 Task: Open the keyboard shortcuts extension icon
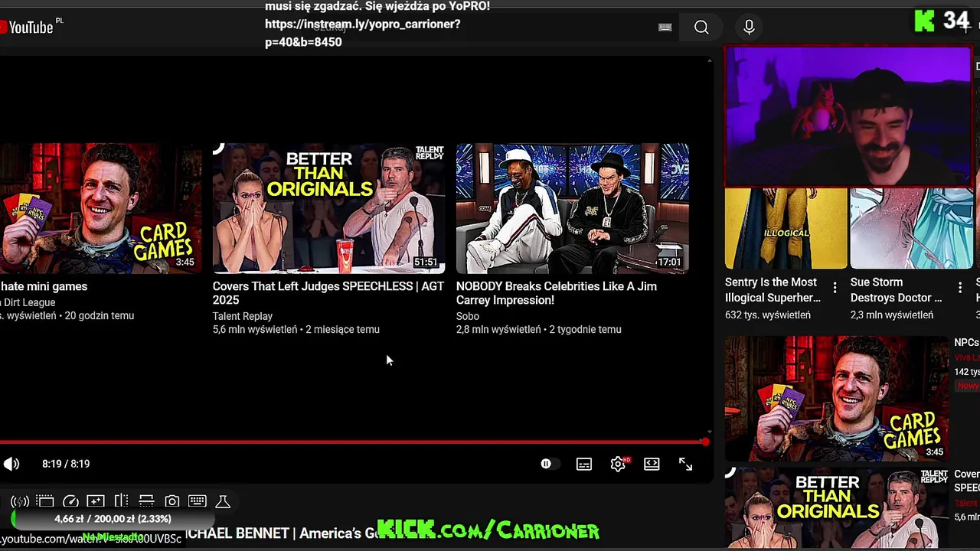click(x=198, y=501)
